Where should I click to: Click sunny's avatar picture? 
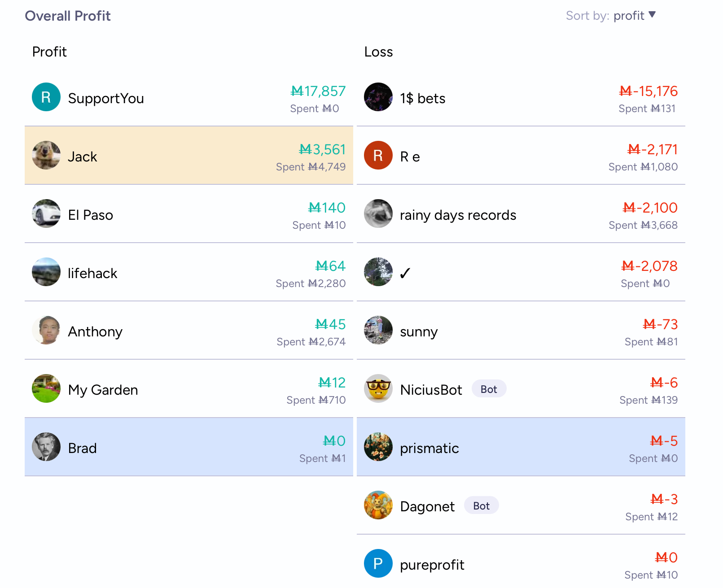click(x=378, y=330)
